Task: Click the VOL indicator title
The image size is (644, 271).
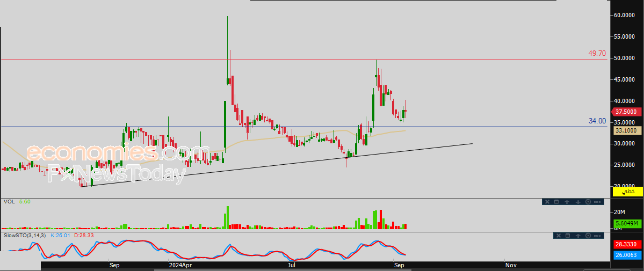Action: tap(9, 202)
